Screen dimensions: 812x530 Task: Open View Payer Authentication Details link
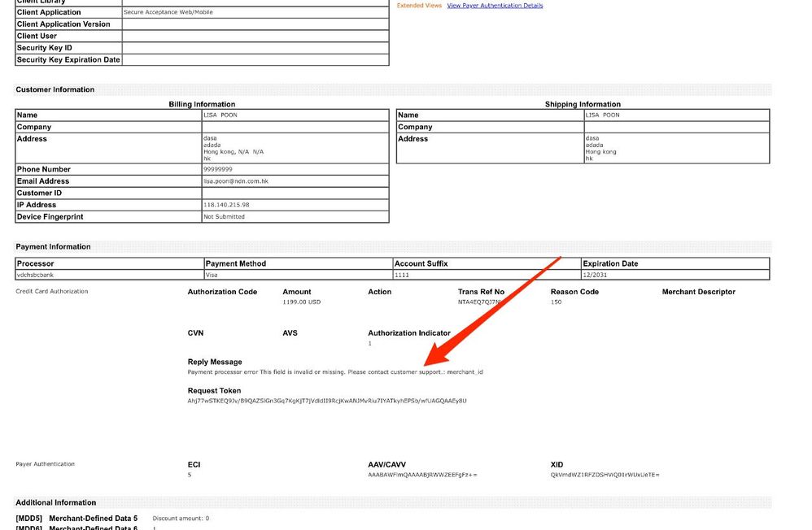click(495, 6)
